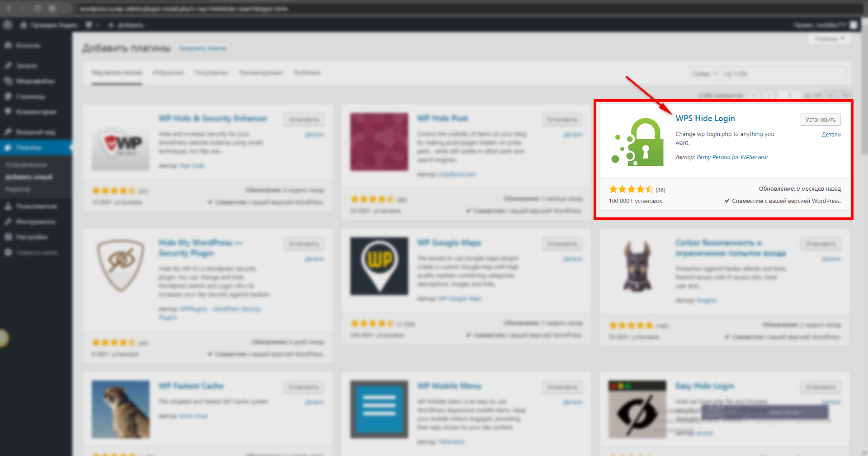
Task: Switch to the Popular plugins tab
Action: pyautogui.click(x=211, y=73)
